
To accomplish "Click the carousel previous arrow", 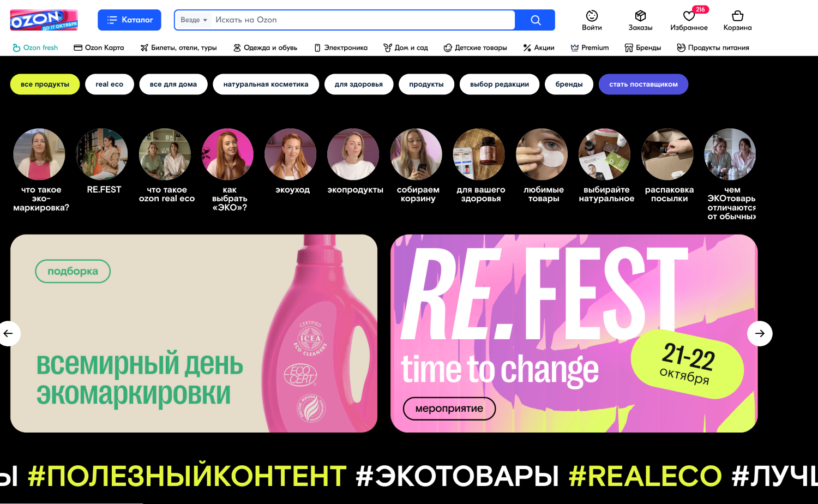I will click(8, 333).
